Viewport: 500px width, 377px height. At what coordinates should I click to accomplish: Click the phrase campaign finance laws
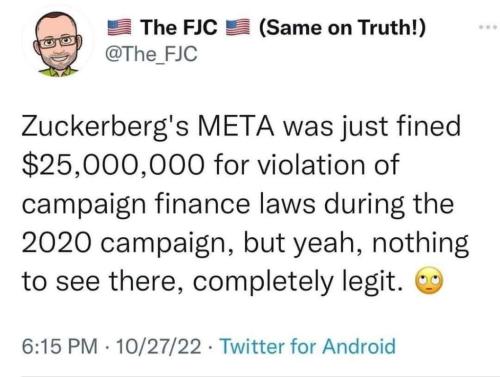point(169,205)
